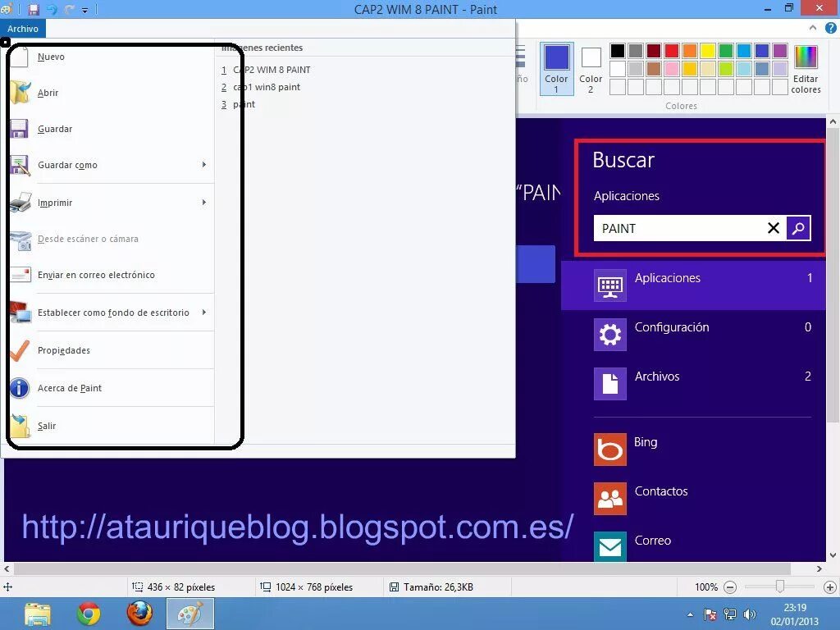Click the Editar colores rainbow icon

806,57
